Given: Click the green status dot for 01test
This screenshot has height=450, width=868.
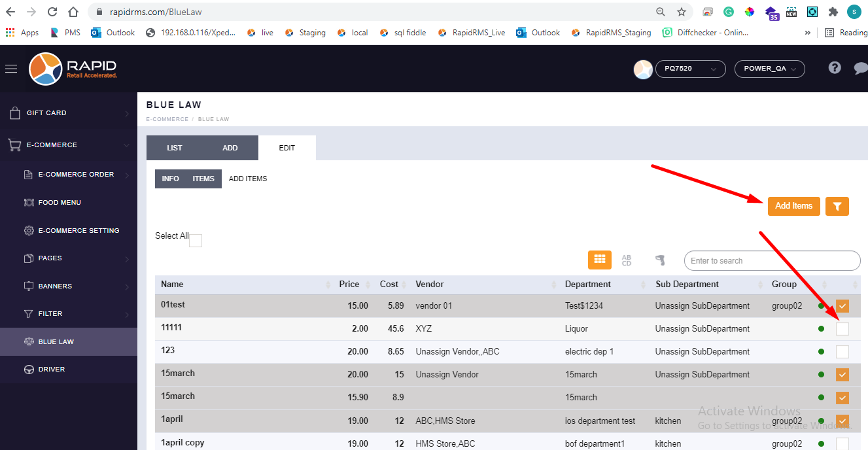Looking at the screenshot, I should tap(821, 306).
